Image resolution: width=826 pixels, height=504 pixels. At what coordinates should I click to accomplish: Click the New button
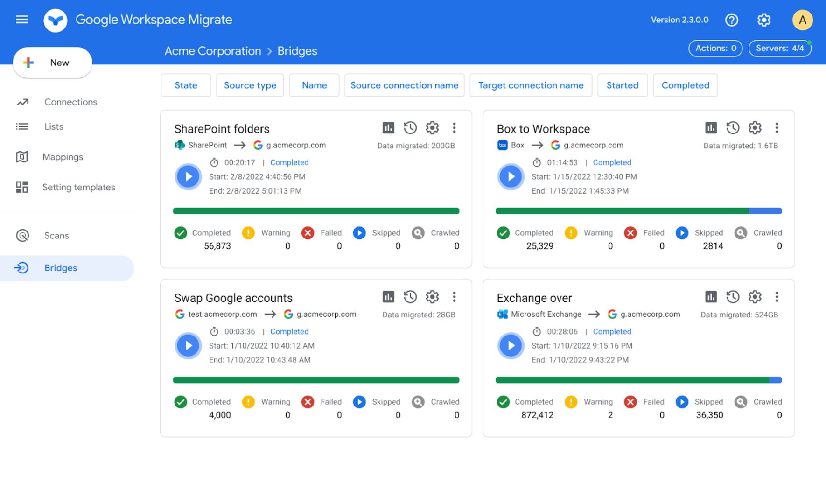[x=52, y=63]
